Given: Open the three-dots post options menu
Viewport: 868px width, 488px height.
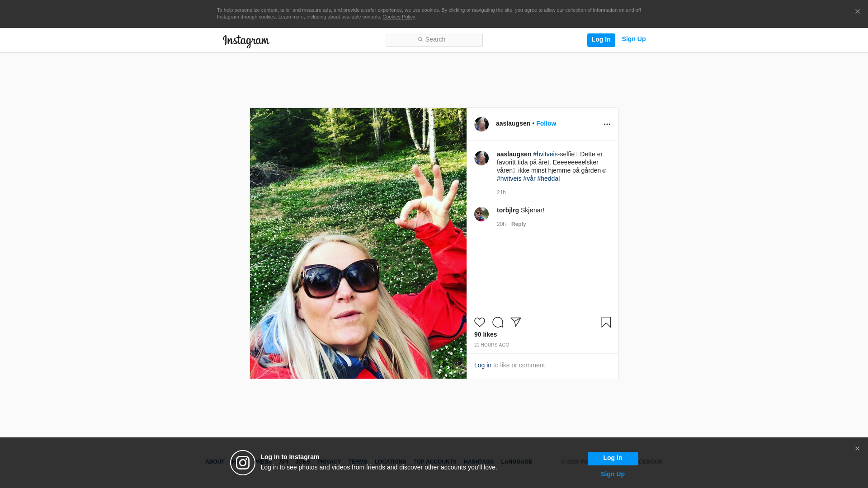Looking at the screenshot, I should click(x=607, y=124).
